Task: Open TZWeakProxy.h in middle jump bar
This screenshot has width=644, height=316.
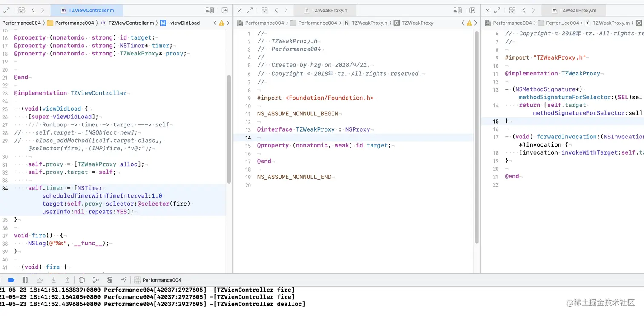Action: 365,23
